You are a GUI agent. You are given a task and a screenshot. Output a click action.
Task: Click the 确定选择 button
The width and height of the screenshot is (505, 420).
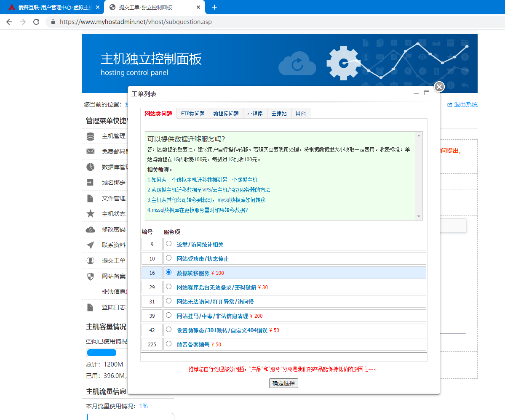283,383
